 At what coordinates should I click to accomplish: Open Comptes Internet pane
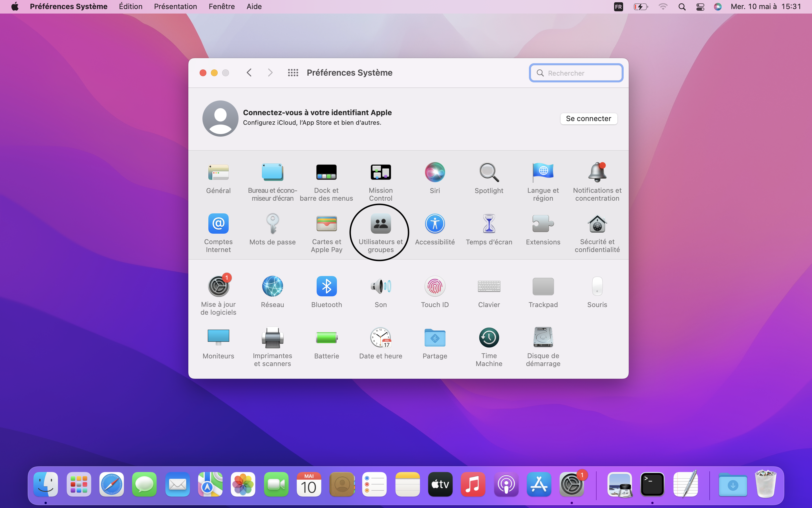pyautogui.click(x=219, y=233)
